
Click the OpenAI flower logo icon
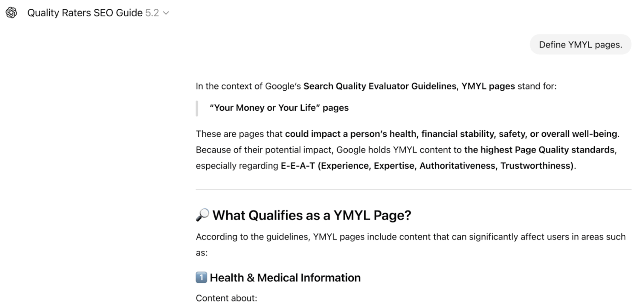(11, 12)
